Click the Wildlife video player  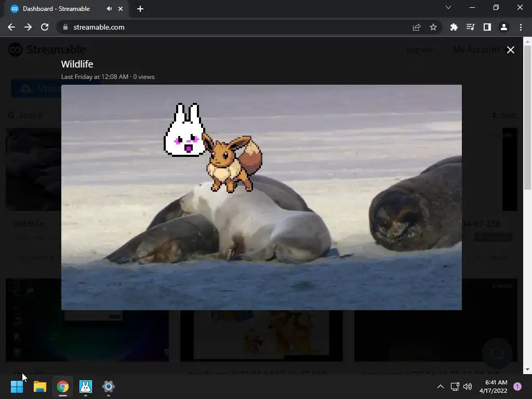261,197
